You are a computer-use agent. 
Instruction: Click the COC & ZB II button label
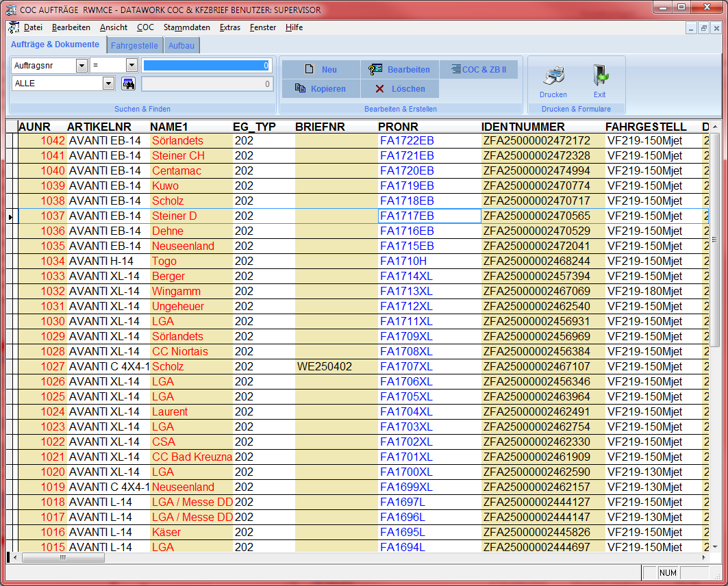(484, 70)
